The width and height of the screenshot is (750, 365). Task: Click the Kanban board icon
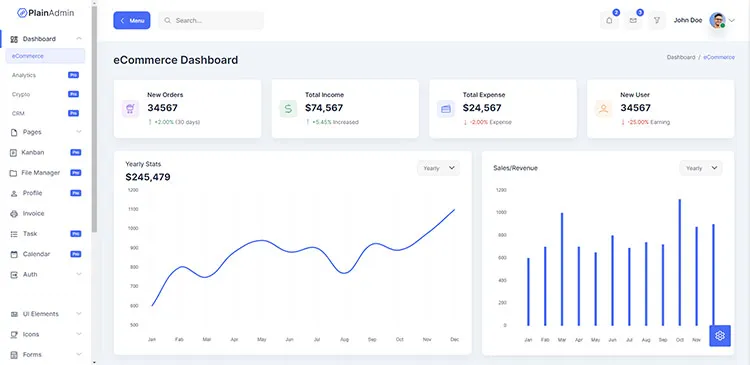pos(13,153)
